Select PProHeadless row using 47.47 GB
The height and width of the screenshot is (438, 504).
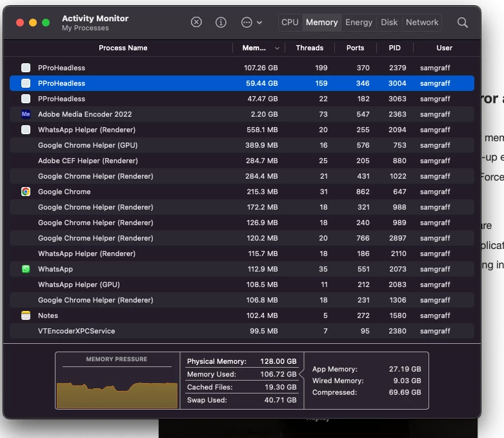(x=242, y=99)
